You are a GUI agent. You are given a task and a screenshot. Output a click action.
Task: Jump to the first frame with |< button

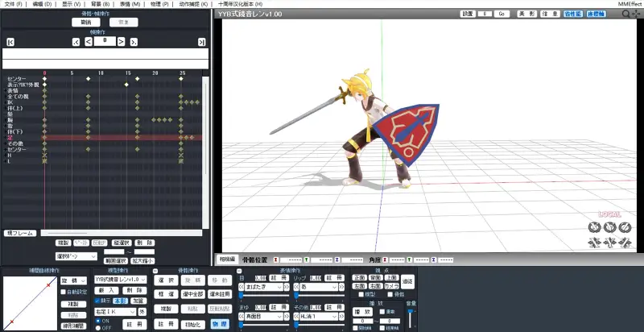pyautogui.click(x=10, y=42)
